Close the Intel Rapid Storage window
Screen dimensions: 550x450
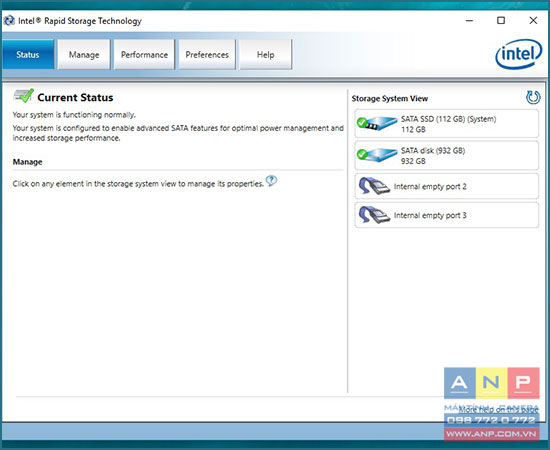point(533,21)
